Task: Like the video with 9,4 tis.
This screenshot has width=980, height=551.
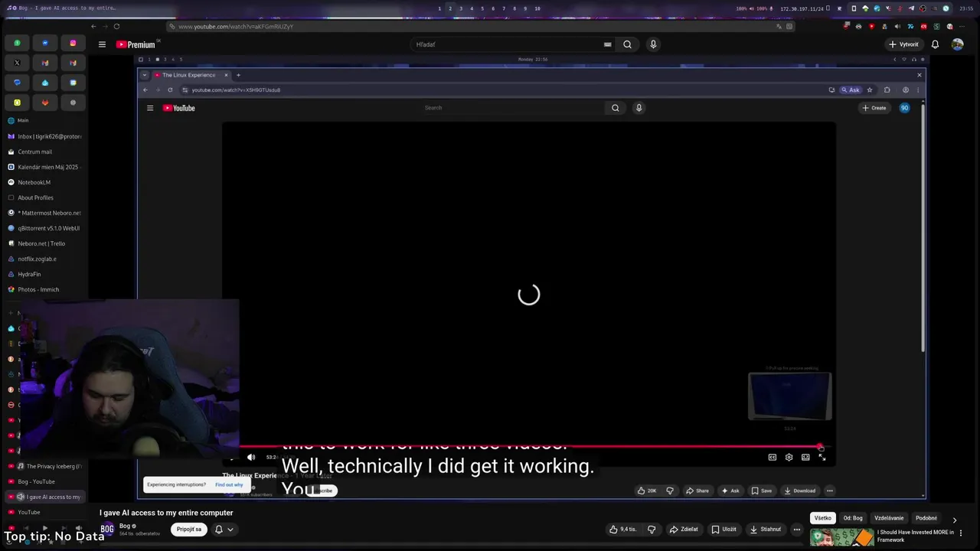Action: tap(622, 529)
